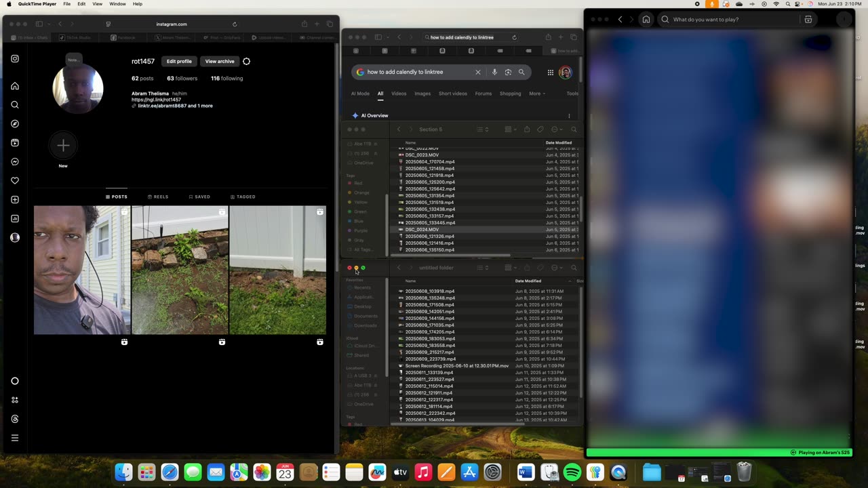
Task: Select the Images tab in Google results
Action: (x=422, y=94)
